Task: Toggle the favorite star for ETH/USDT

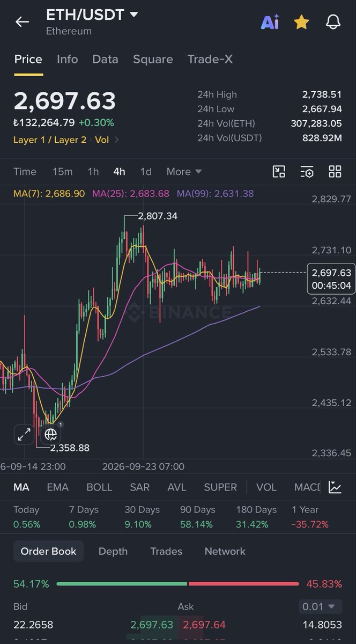Action: point(301,22)
